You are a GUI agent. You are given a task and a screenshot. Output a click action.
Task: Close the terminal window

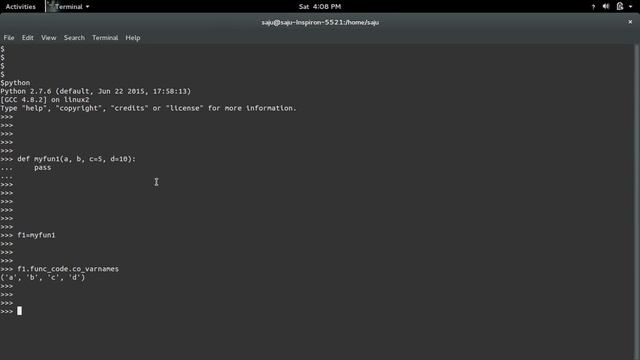[x=630, y=22]
